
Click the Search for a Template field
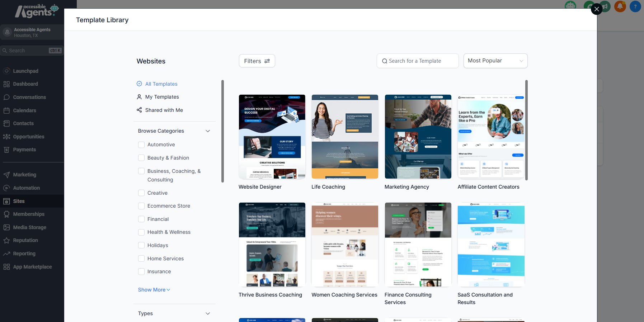point(418,61)
